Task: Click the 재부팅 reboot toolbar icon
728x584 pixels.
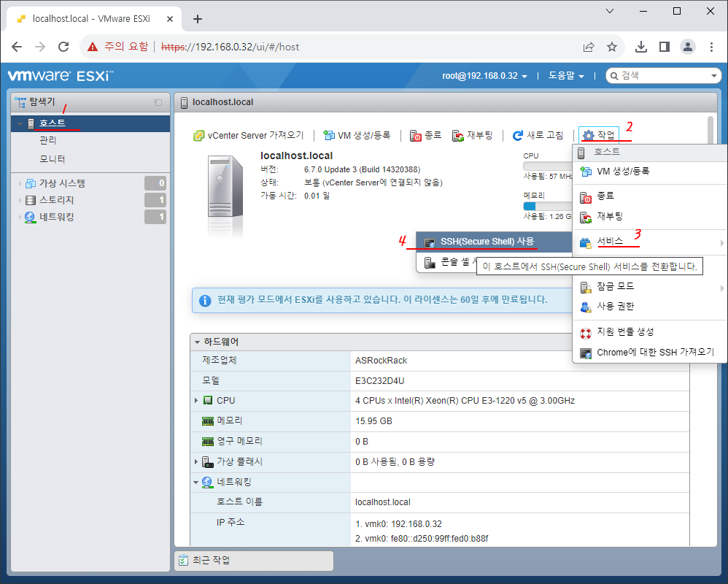Action: click(x=458, y=136)
